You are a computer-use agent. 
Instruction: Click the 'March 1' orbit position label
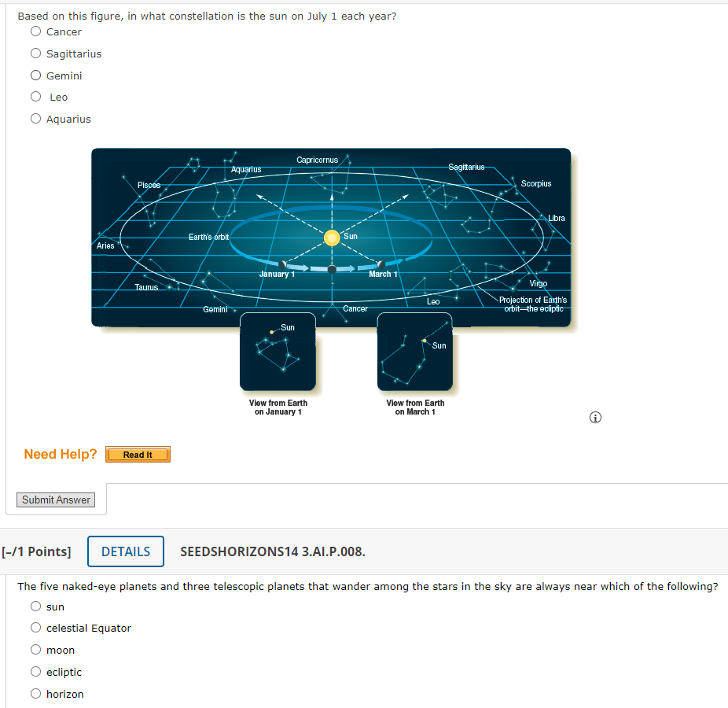pos(383,274)
